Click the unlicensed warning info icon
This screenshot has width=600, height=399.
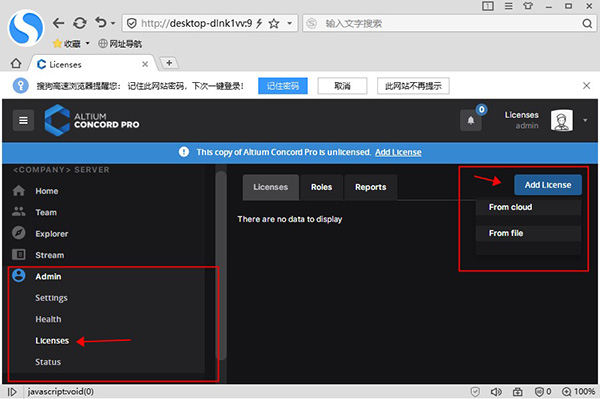(184, 152)
